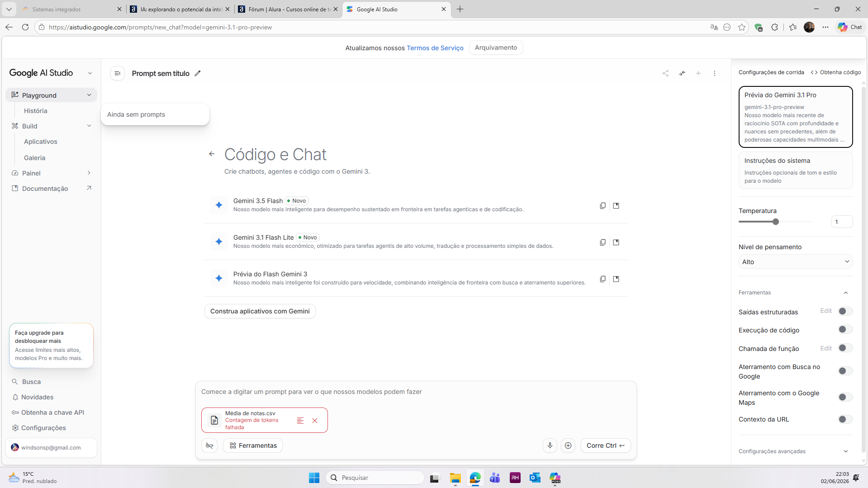This screenshot has width=868, height=488.
Task: Enable Execução de código switch
Action: [845, 329]
